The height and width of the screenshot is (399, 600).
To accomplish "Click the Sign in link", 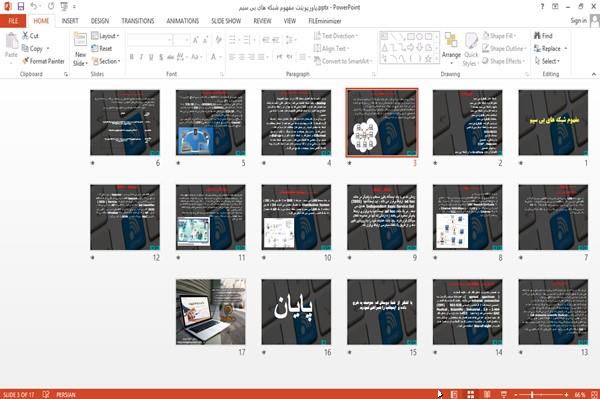I will pyautogui.click(x=578, y=21).
